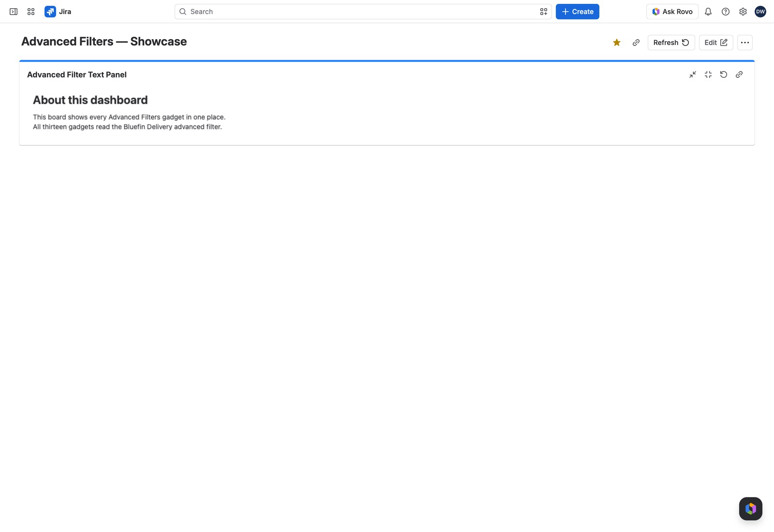Copy the dashboard link in the header
The height and width of the screenshot is (532, 774).
(x=636, y=43)
